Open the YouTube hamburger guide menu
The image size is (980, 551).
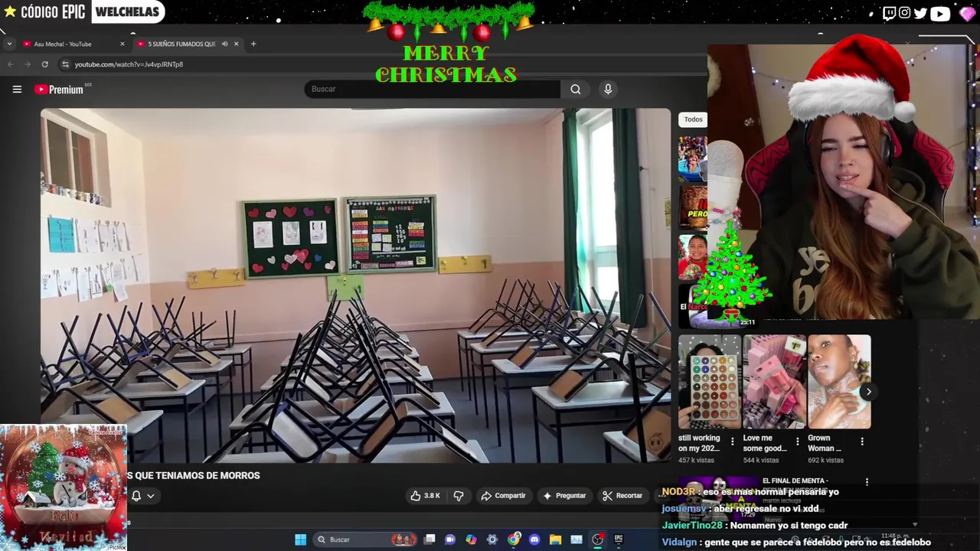[17, 90]
